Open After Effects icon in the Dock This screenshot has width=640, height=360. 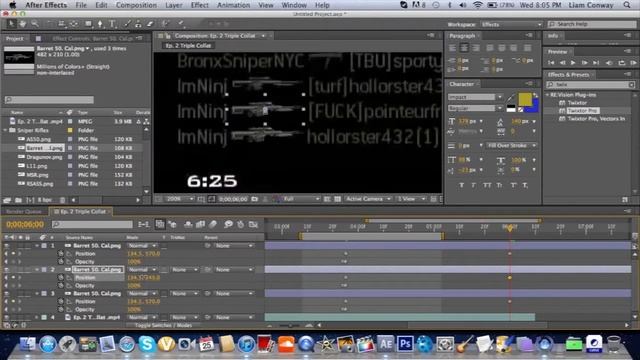click(385, 344)
